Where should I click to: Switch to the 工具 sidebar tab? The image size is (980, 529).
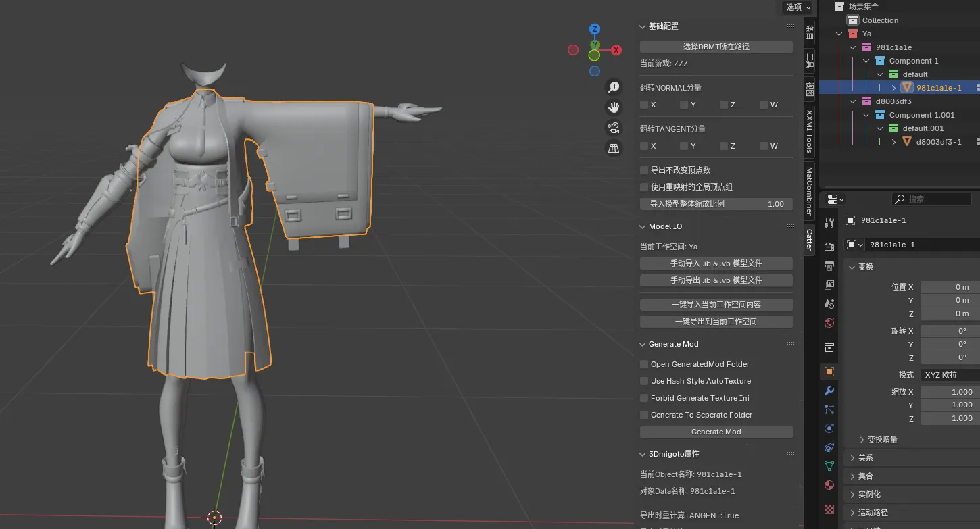[x=810, y=61]
